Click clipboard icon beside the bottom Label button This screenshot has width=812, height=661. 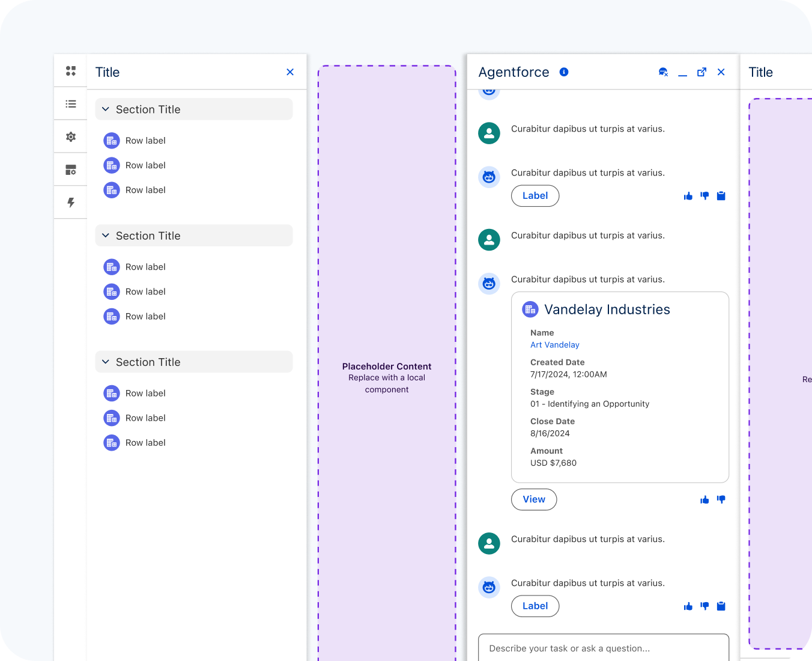[x=721, y=606]
